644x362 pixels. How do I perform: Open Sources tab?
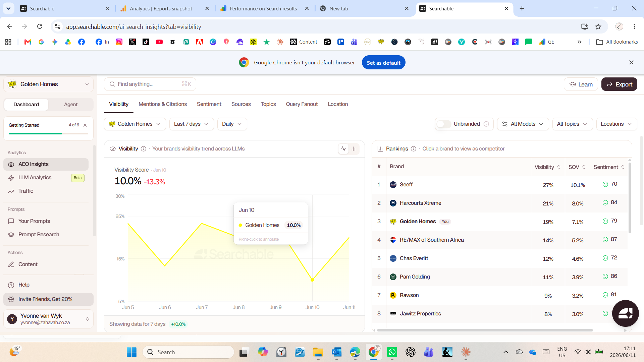click(241, 104)
